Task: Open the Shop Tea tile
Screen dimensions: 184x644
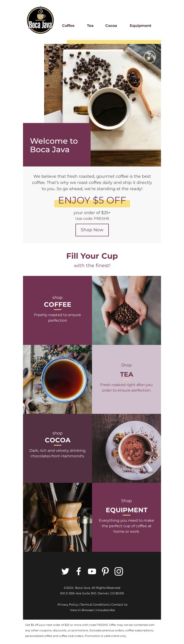Action: pos(126,379)
